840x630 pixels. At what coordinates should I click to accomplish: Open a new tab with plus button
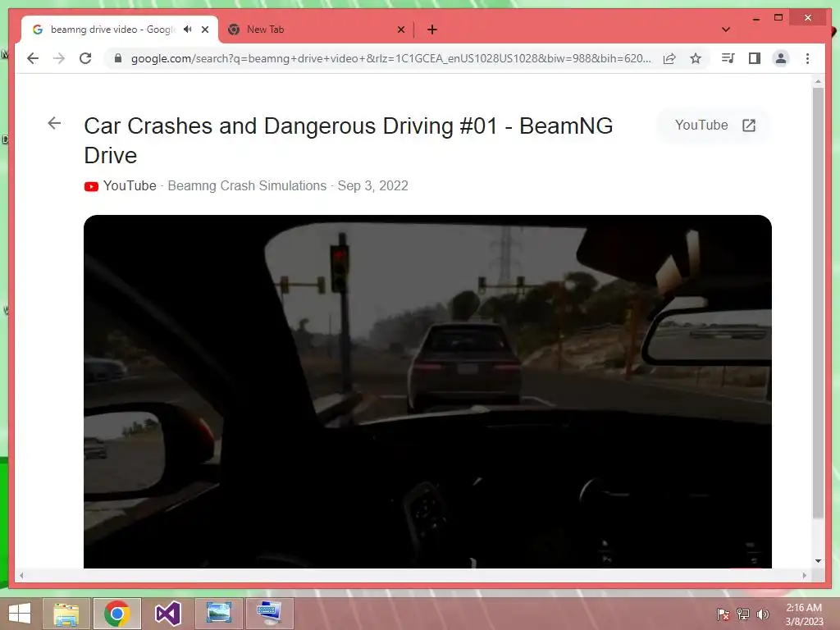tap(432, 30)
